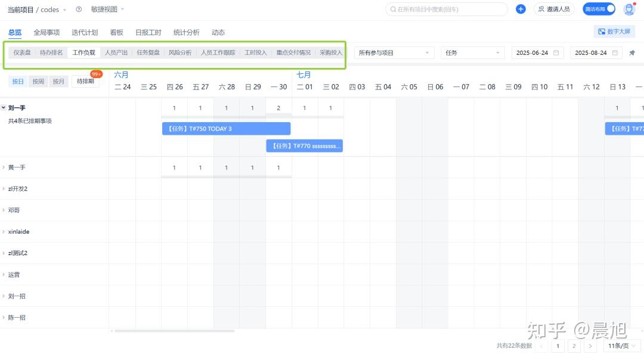Expand the 黄一手 member row
644x357 pixels.
(4, 167)
